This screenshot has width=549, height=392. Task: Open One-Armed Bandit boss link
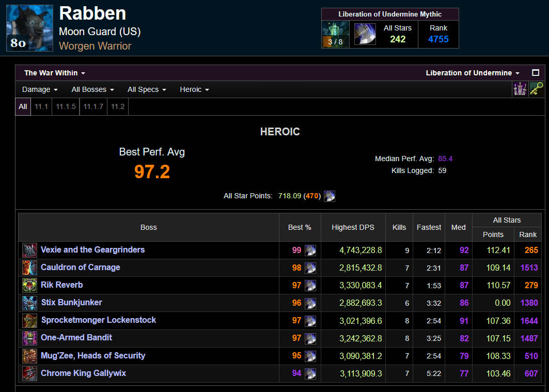(76, 337)
